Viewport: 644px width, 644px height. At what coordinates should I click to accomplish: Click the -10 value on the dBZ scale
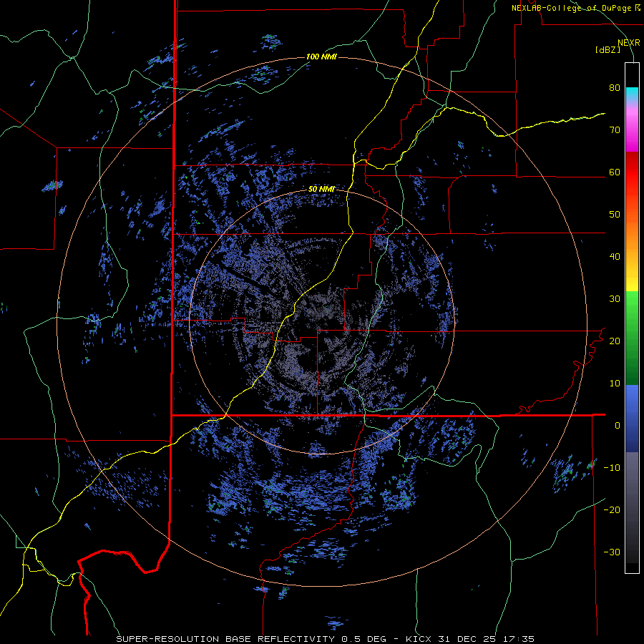pyautogui.click(x=612, y=468)
